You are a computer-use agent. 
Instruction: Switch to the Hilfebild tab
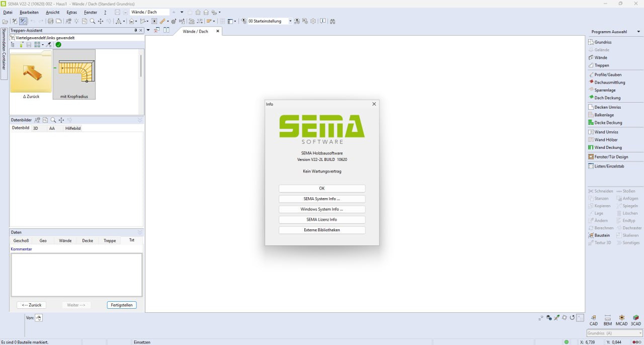[x=73, y=128]
